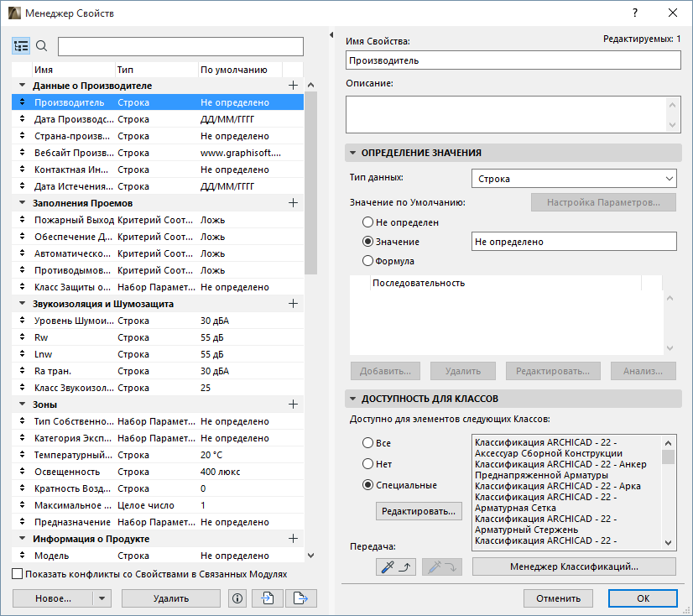Sort by the Тип column header
The image size is (693, 616).
pyautogui.click(x=156, y=70)
